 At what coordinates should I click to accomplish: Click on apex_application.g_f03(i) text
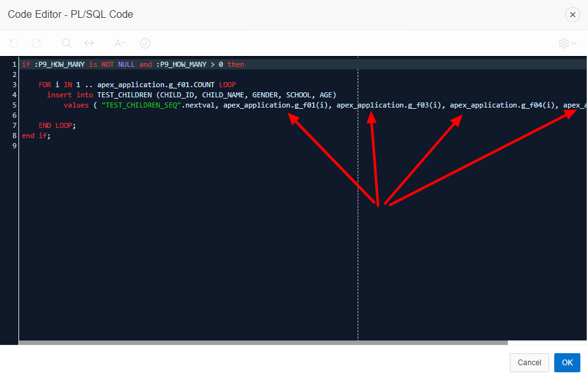click(x=388, y=105)
